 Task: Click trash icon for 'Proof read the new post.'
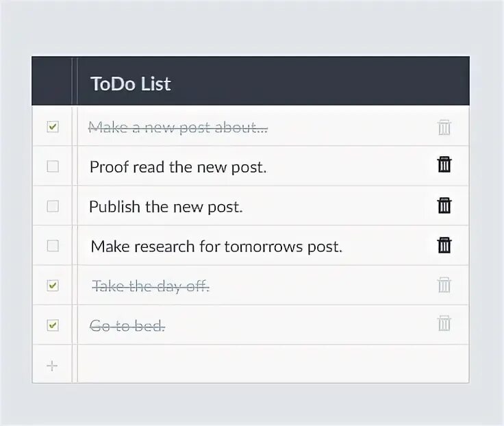point(444,165)
